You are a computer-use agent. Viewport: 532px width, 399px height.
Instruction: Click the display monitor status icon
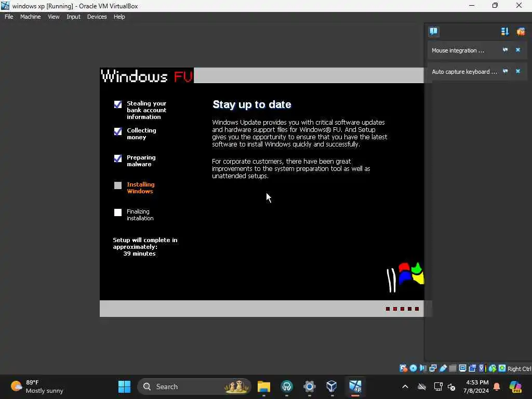tap(462, 368)
